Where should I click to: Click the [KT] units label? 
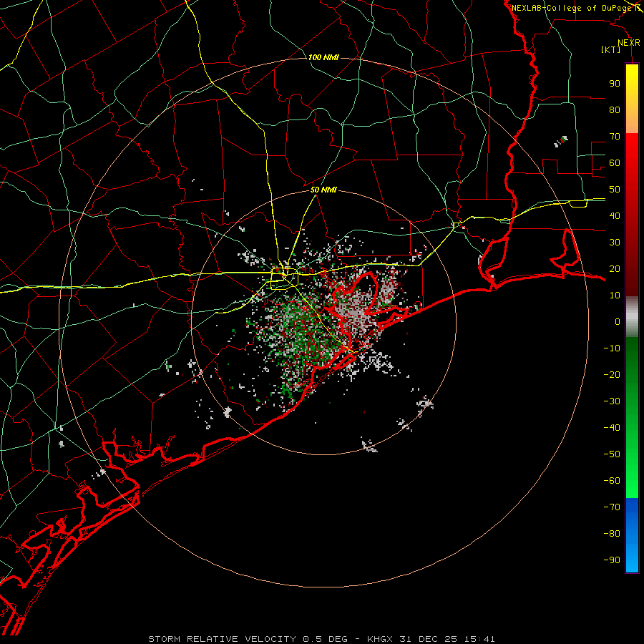coord(611,49)
